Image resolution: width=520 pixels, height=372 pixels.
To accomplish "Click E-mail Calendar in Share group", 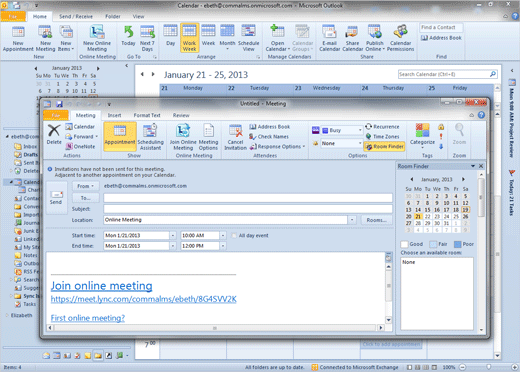I will point(329,38).
